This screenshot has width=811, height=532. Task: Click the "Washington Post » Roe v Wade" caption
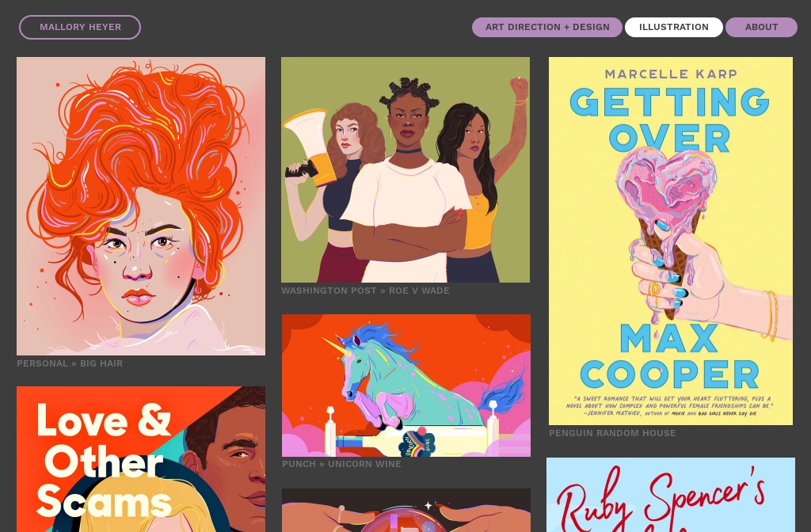[x=365, y=291]
